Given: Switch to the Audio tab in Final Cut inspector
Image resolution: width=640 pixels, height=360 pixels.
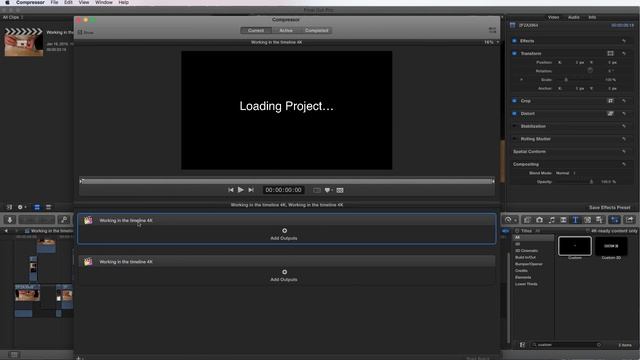Looking at the screenshot, I should (573, 18).
